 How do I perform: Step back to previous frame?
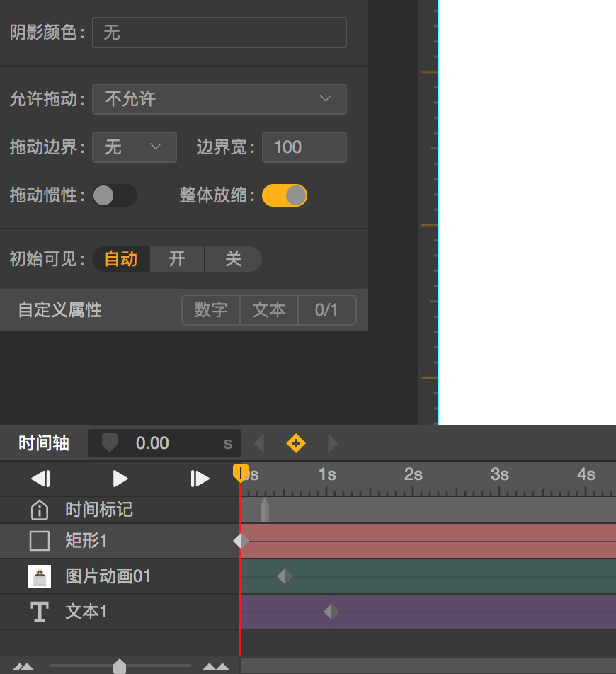point(40,479)
